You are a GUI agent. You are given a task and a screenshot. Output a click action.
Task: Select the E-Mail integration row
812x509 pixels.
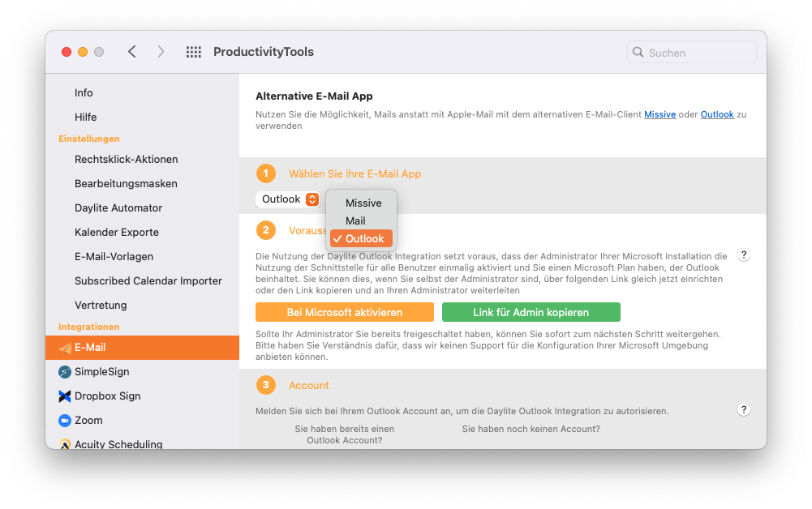pyautogui.click(x=143, y=348)
